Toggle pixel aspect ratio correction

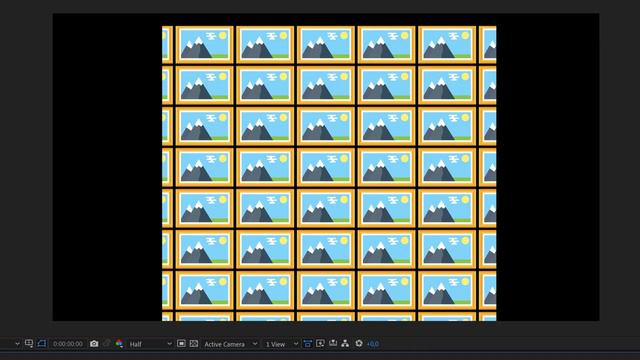(x=307, y=344)
